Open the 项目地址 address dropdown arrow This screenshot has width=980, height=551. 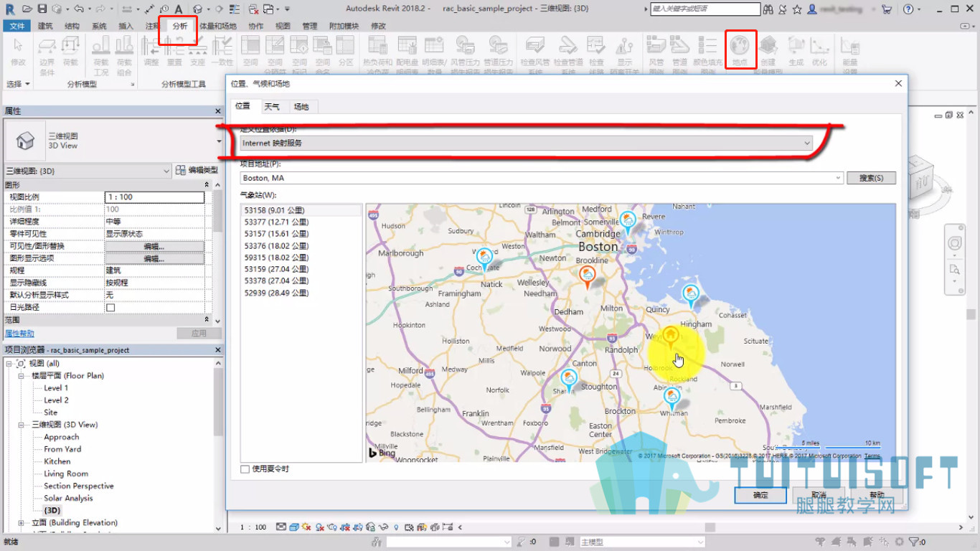[x=838, y=178]
